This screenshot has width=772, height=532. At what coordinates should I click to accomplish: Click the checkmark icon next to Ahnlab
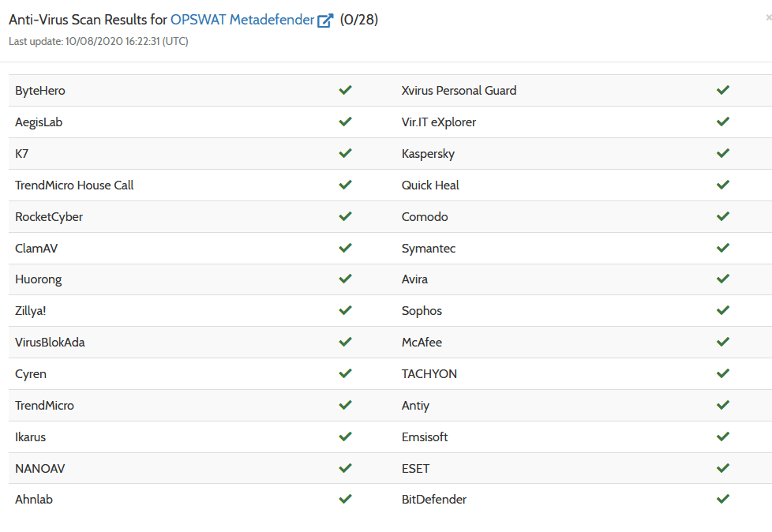point(345,500)
